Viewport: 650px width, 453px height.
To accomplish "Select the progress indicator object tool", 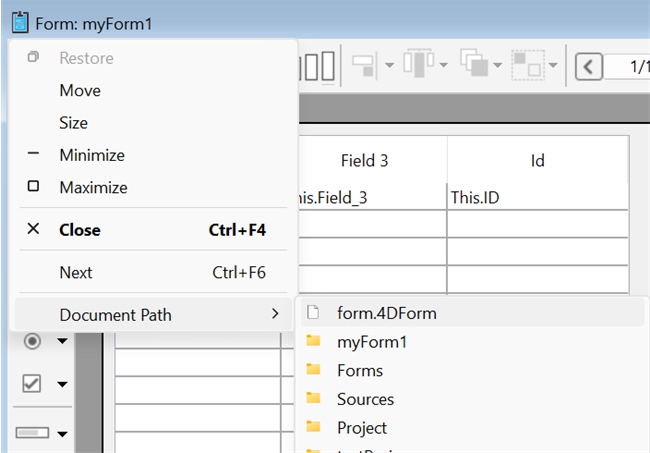I will pyautogui.click(x=32, y=433).
